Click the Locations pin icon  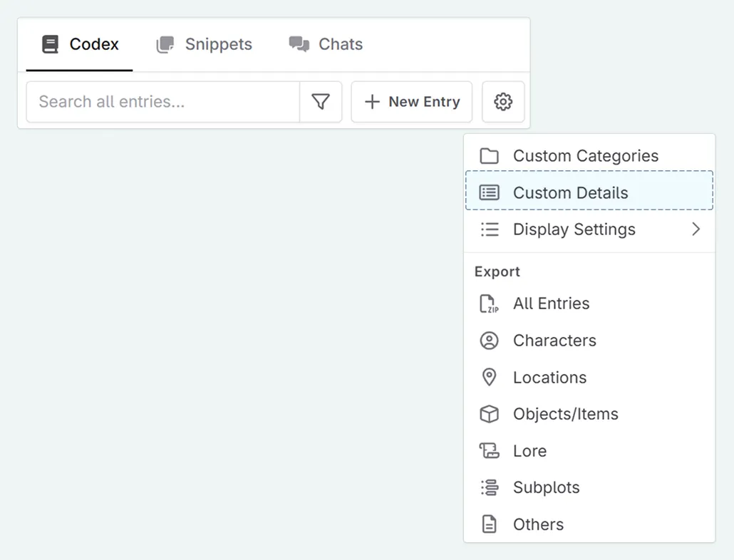(489, 378)
